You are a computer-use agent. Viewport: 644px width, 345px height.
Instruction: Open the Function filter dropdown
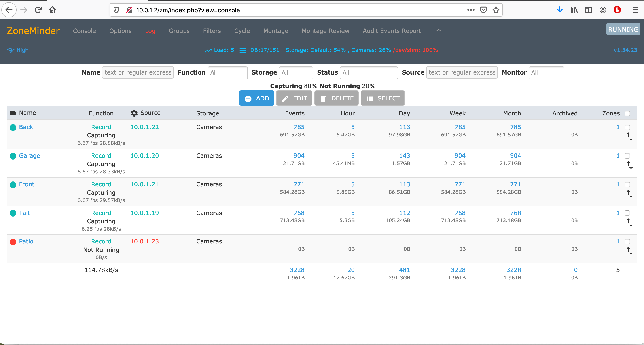227,72
